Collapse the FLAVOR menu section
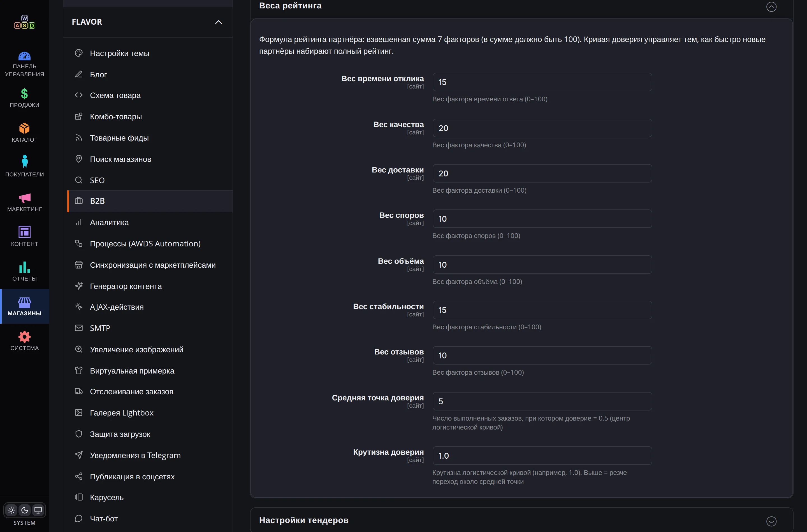Image resolution: width=807 pixels, height=532 pixels. click(x=219, y=22)
